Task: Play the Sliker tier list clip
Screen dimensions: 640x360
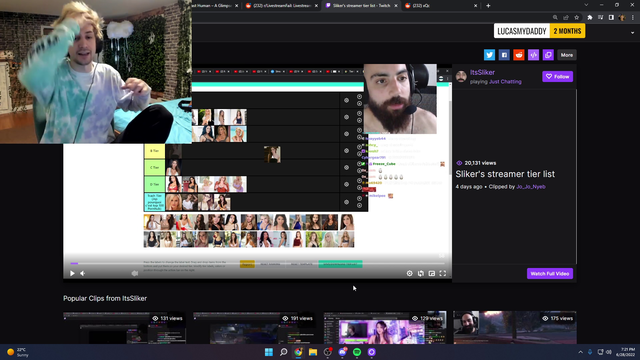Action: (72, 273)
